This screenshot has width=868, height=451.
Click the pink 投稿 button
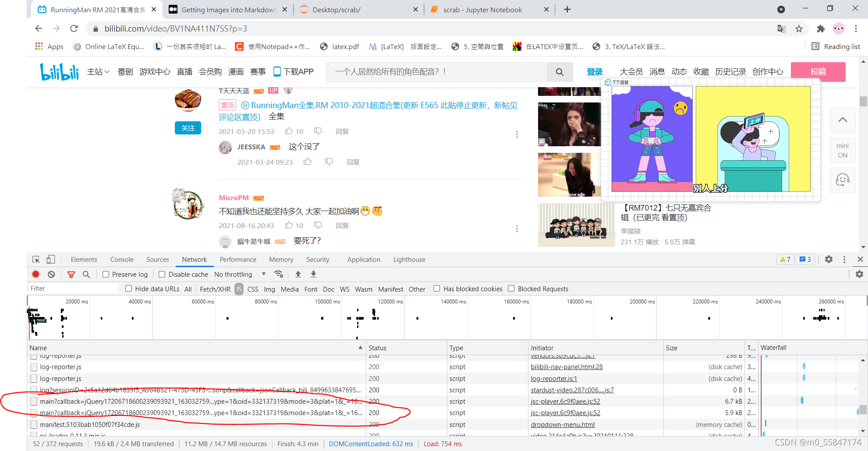(818, 72)
